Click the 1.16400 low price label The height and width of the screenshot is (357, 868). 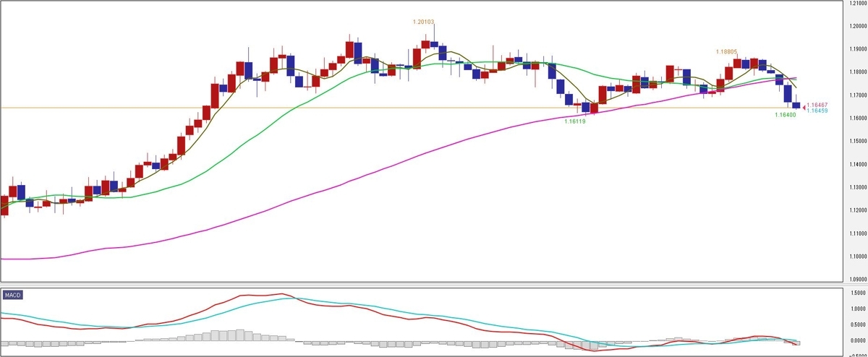[786, 115]
